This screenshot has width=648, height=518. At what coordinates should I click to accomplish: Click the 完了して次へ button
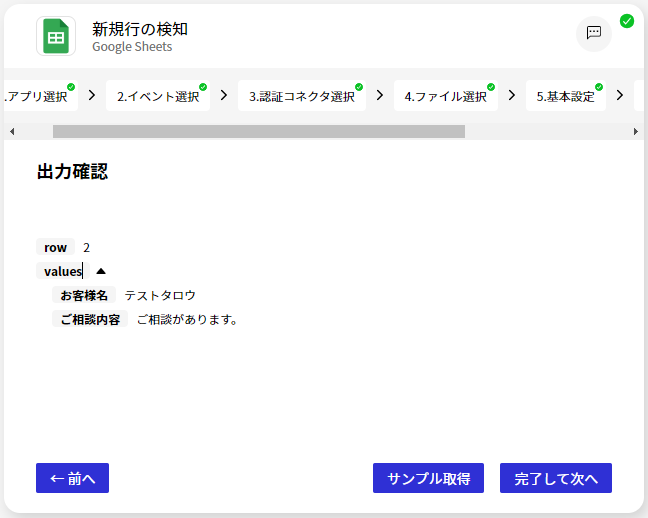pos(555,478)
